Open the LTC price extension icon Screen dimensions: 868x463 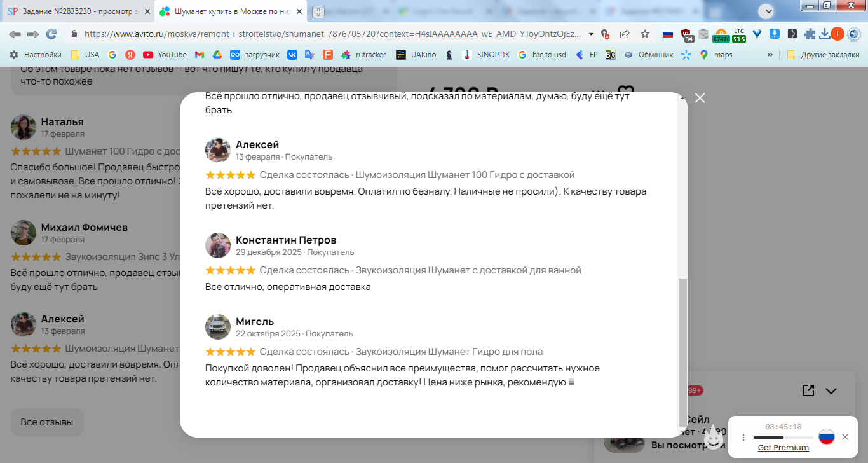coord(738,34)
